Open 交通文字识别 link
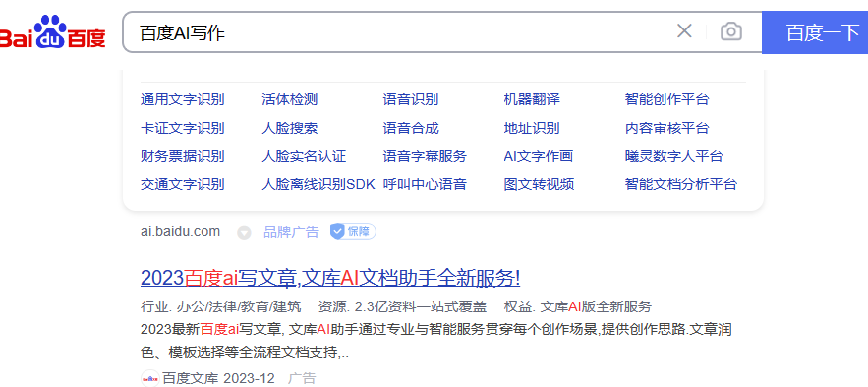Viewport: 868px width, 387px height. coord(182,184)
